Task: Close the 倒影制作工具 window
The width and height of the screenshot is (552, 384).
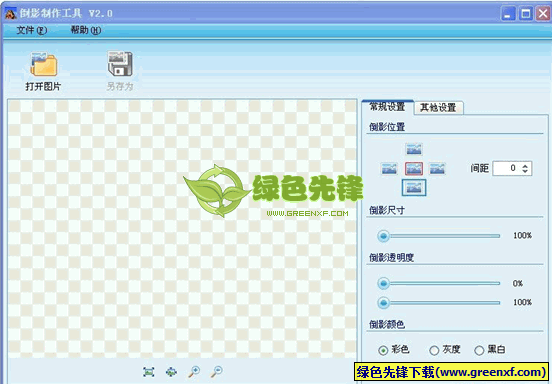Action: [x=543, y=14]
